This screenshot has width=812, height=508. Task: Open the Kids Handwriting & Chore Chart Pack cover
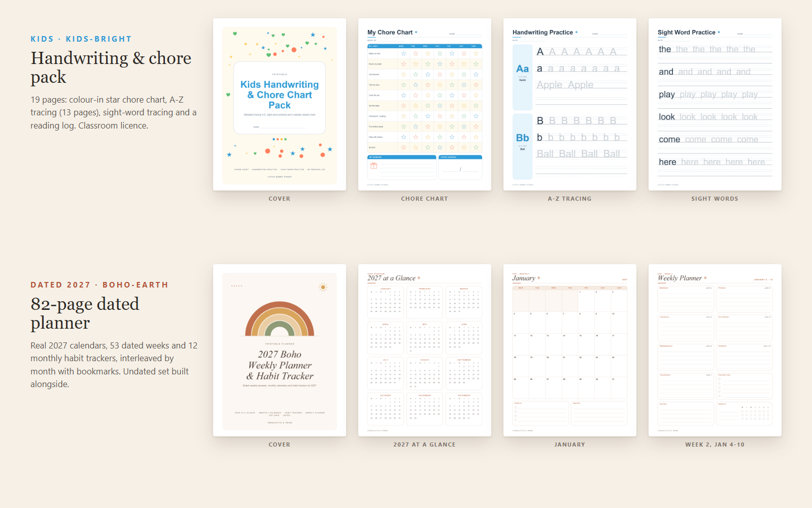(280, 105)
